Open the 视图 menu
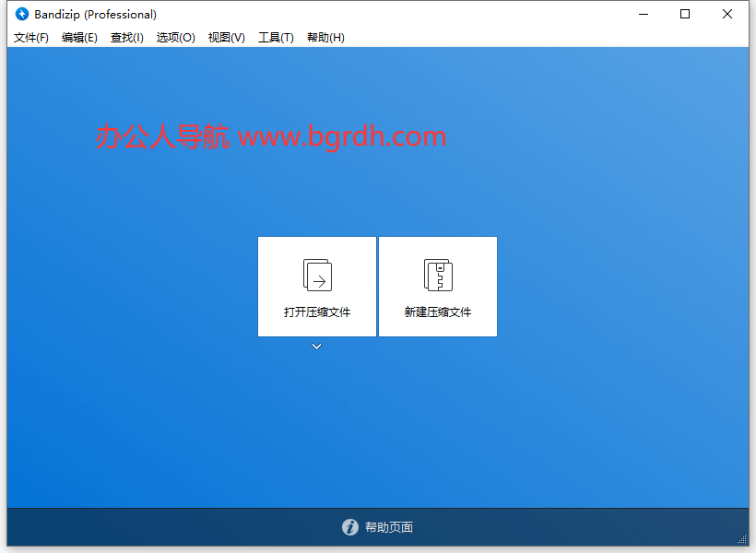The width and height of the screenshot is (756, 553). [226, 37]
